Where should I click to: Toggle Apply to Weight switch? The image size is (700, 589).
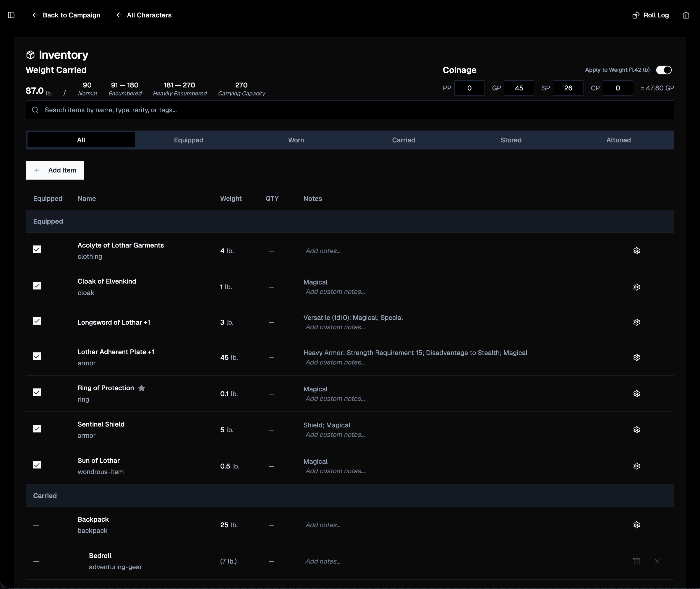(664, 70)
